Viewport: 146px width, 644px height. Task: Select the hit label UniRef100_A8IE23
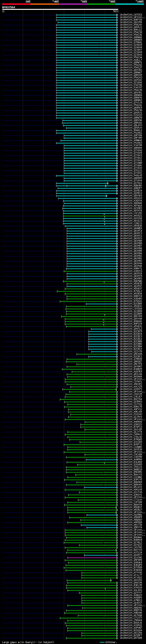[x=131, y=221]
